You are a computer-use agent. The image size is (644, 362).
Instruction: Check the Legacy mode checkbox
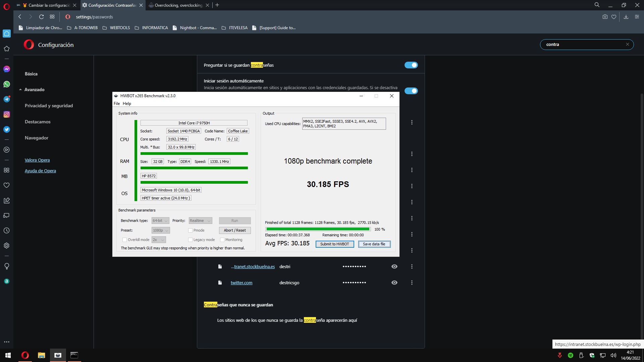tap(190, 240)
